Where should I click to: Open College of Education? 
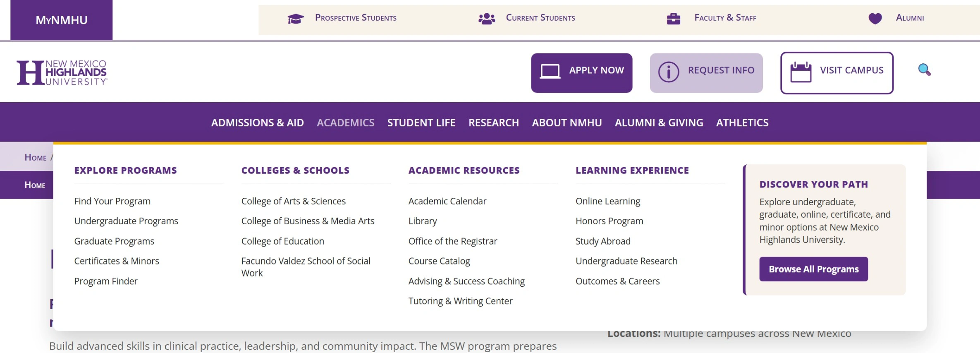(283, 241)
